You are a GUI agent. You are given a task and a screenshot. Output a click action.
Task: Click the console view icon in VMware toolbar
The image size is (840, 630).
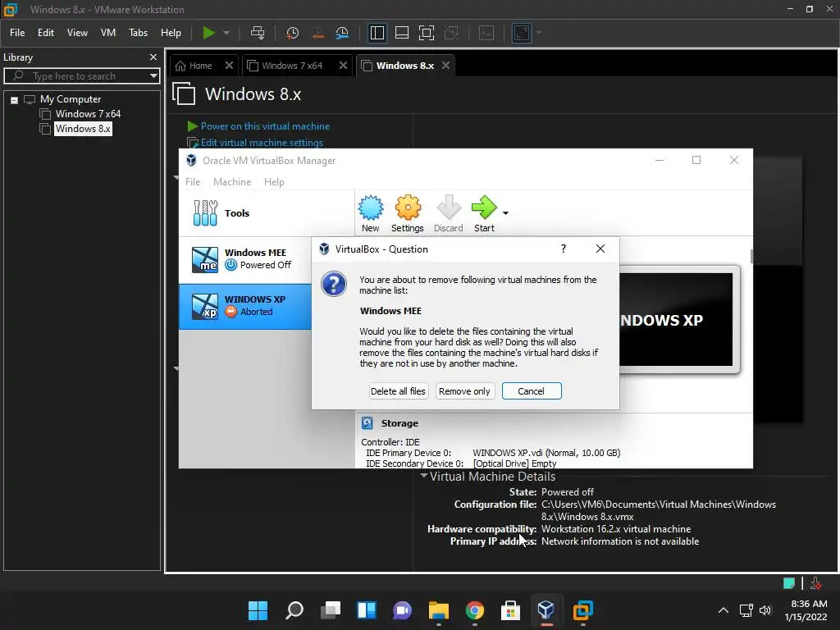click(x=486, y=33)
